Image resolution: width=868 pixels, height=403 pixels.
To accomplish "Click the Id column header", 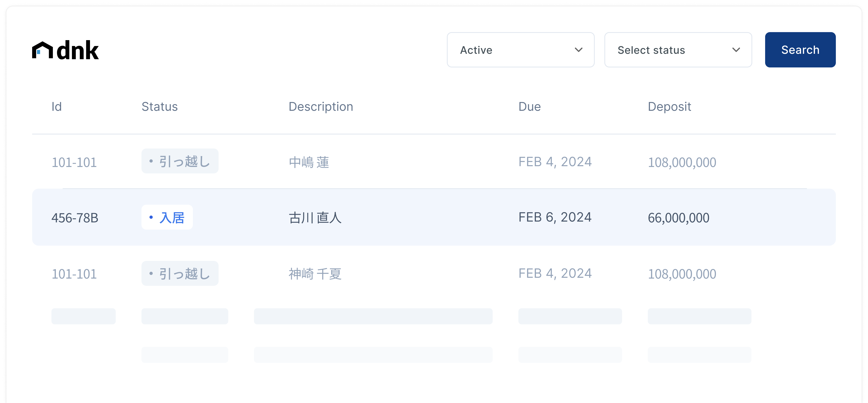I will [57, 107].
